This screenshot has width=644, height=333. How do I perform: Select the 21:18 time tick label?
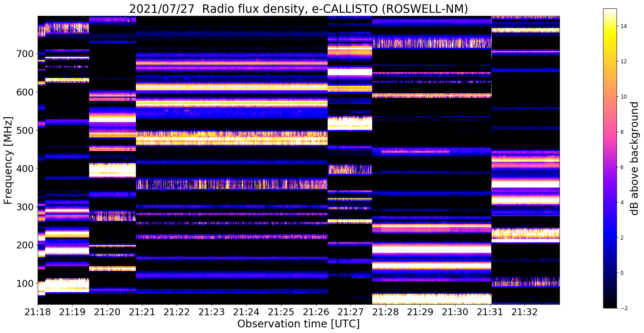(38, 312)
